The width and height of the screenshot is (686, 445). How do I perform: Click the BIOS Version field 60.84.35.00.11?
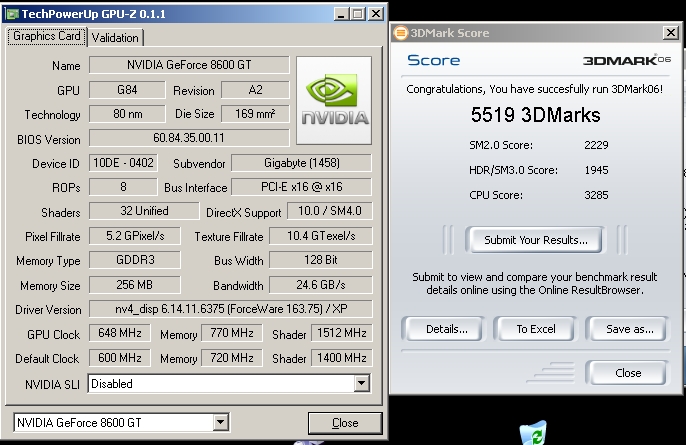click(189, 138)
